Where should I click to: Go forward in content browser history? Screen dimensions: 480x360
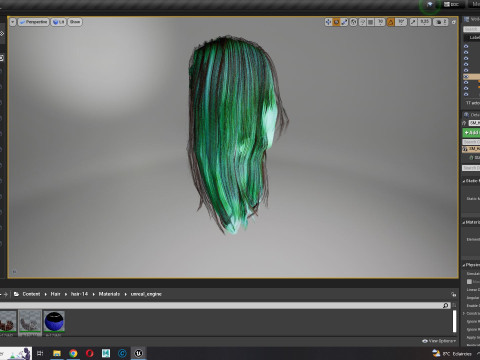point(5,294)
